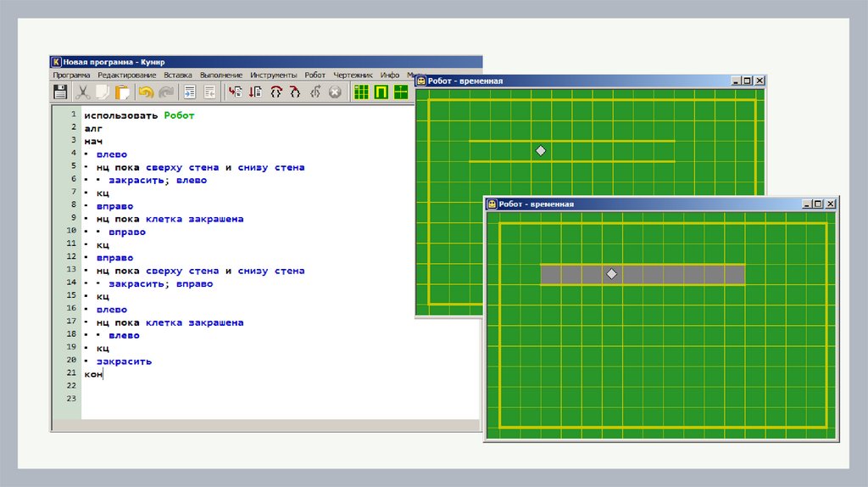This screenshot has height=487, width=868.
Task: Close the back Robot window
Action: pos(759,81)
